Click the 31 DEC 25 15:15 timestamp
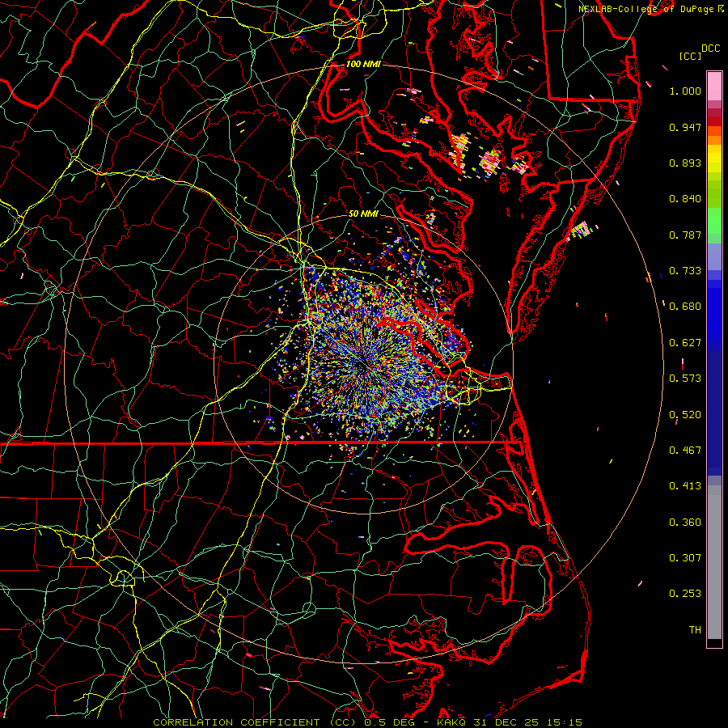Screen dimensions: 728x728 click(x=527, y=722)
